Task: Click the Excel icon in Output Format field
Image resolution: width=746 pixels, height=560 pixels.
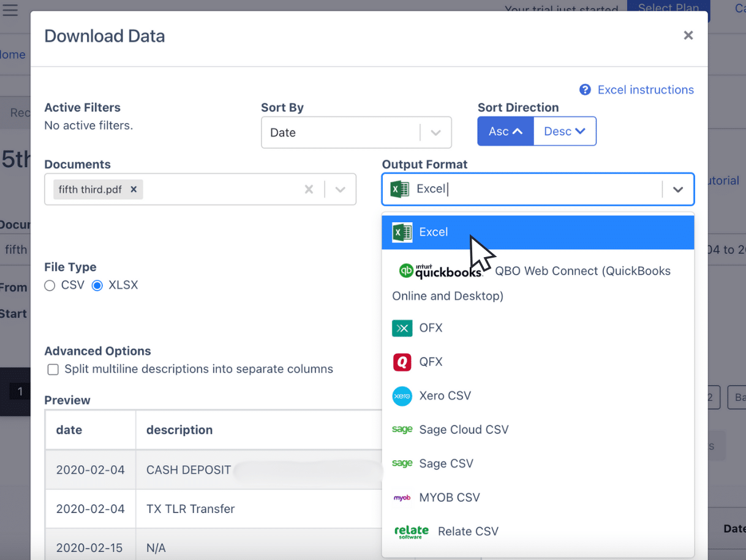Action: click(400, 189)
